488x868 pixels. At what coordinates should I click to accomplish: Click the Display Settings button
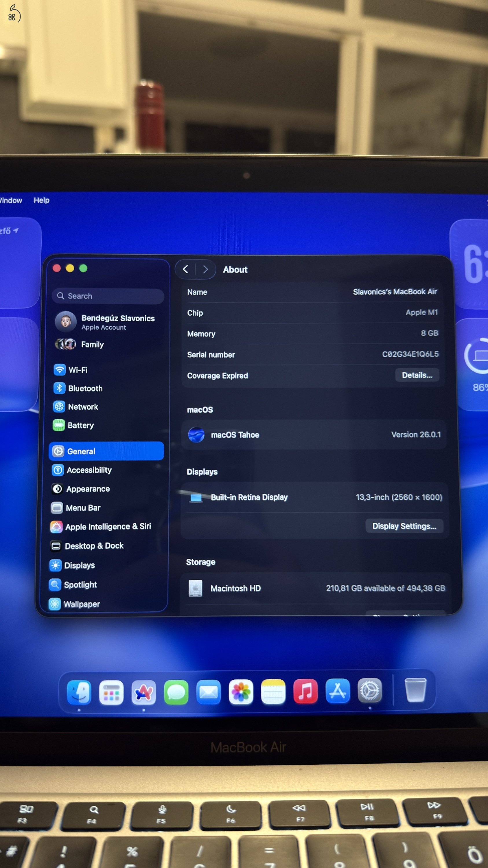point(404,526)
